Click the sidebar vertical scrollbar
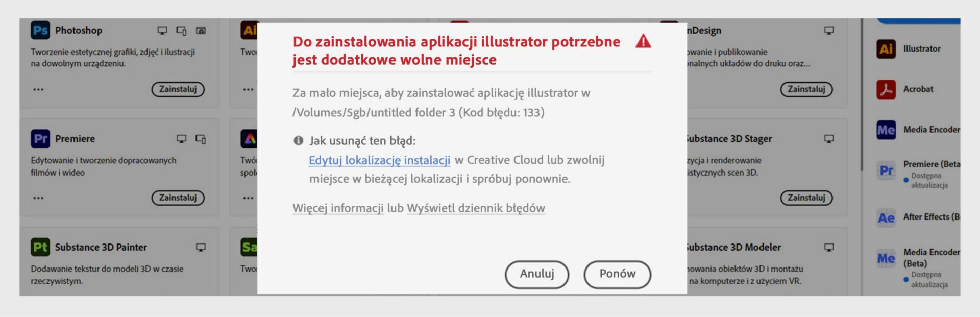 [x=862, y=94]
